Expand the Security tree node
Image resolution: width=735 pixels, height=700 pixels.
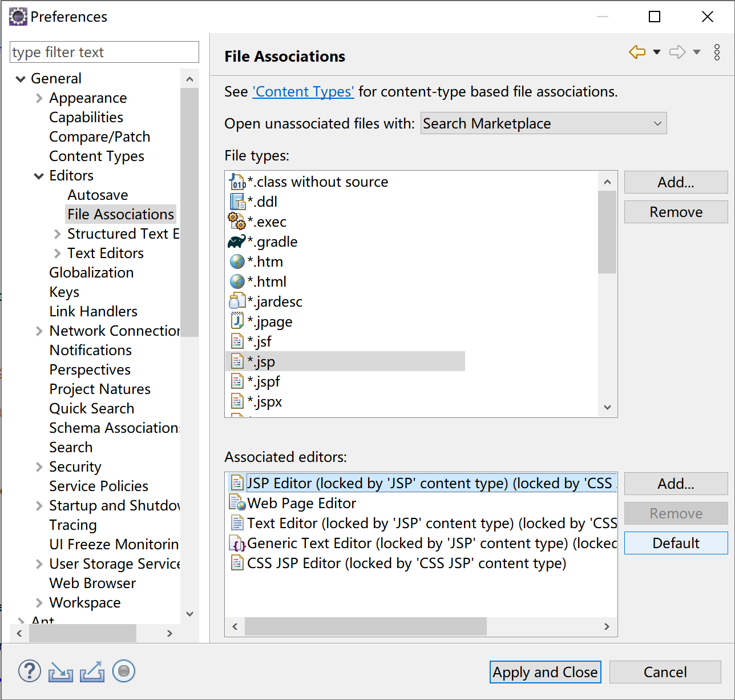coord(39,467)
